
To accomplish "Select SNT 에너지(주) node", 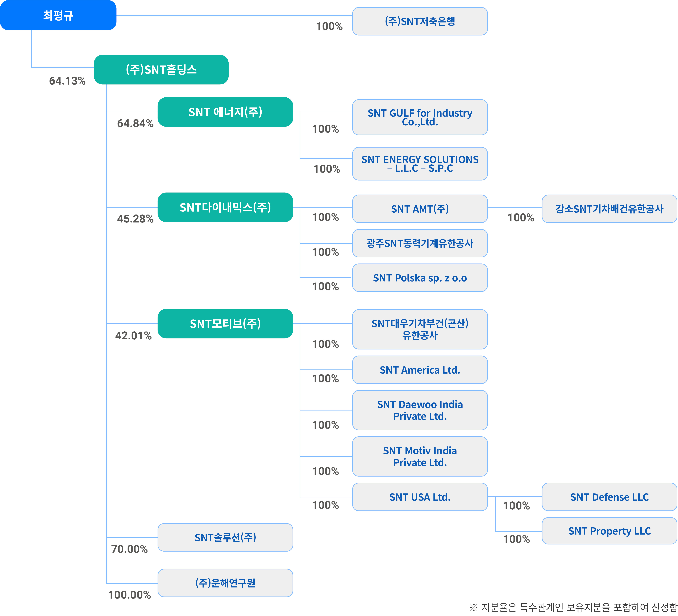I will [225, 112].
